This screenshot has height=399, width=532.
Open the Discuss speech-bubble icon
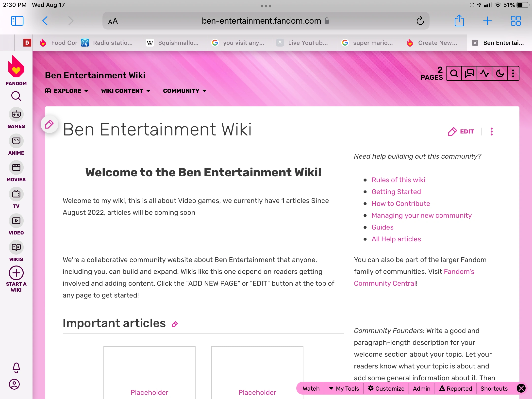(469, 74)
